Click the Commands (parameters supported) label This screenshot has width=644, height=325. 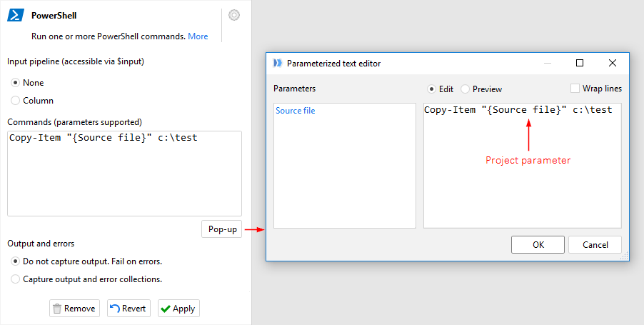75,122
